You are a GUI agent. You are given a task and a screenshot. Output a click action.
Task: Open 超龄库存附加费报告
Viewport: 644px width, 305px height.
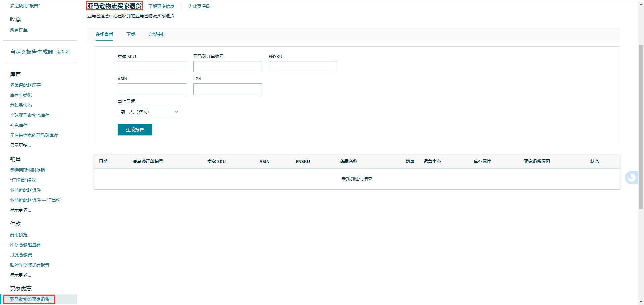[x=30, y=265]
